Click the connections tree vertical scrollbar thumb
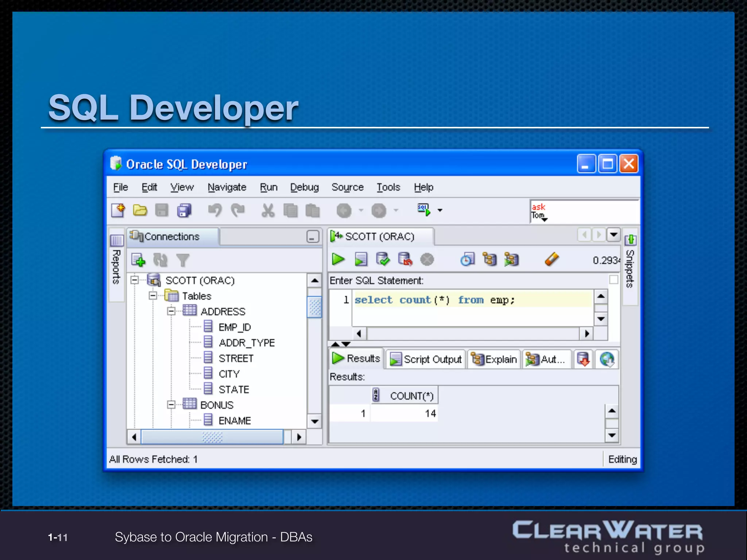 point(314,307)
